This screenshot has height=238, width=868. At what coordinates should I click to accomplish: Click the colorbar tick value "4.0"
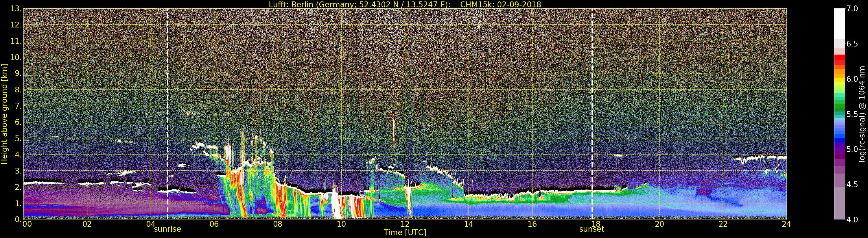coord(852,220)
